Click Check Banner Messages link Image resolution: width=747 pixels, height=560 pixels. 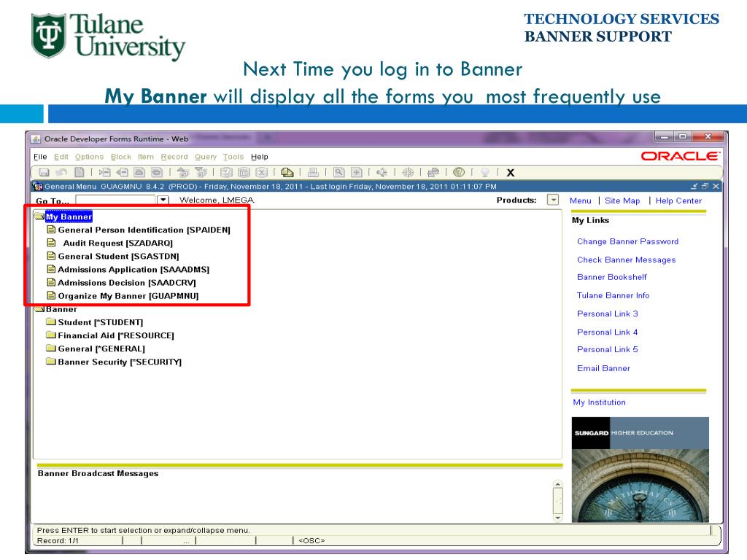click(x=626, y=260)
